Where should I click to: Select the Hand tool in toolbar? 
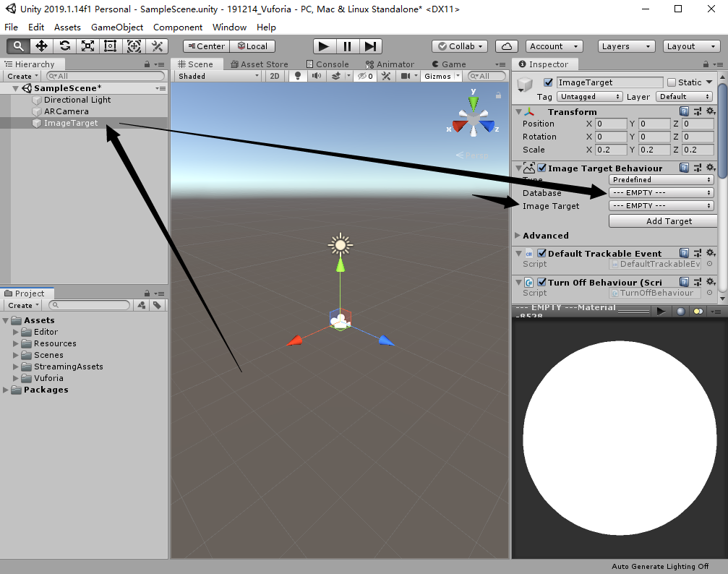point(18,46)
